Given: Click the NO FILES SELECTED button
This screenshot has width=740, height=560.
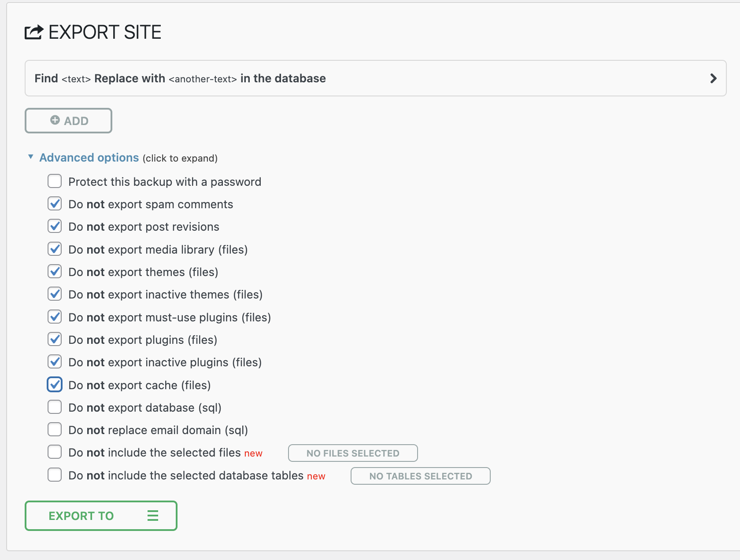Looking at the screenshot, I should [x=353, y=453].
